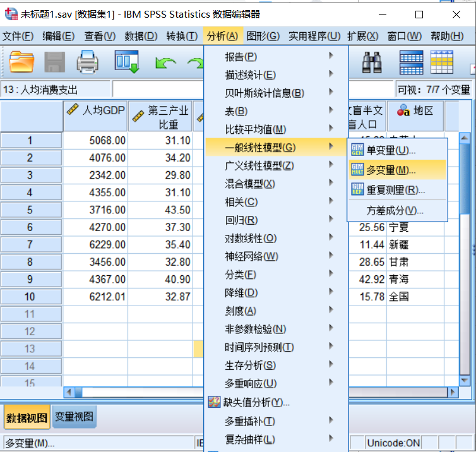Click the 6212.01 cell in row 10

(95, 297)
